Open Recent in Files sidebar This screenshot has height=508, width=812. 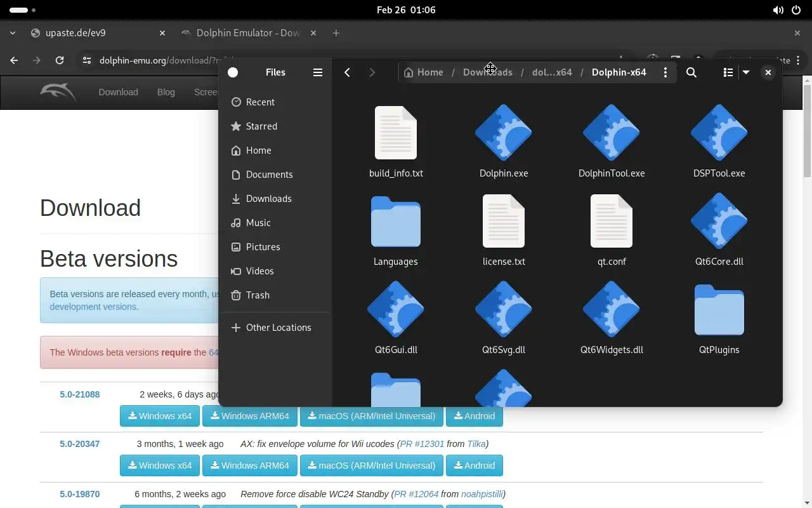pyautogui.click(x=275, y=102)
